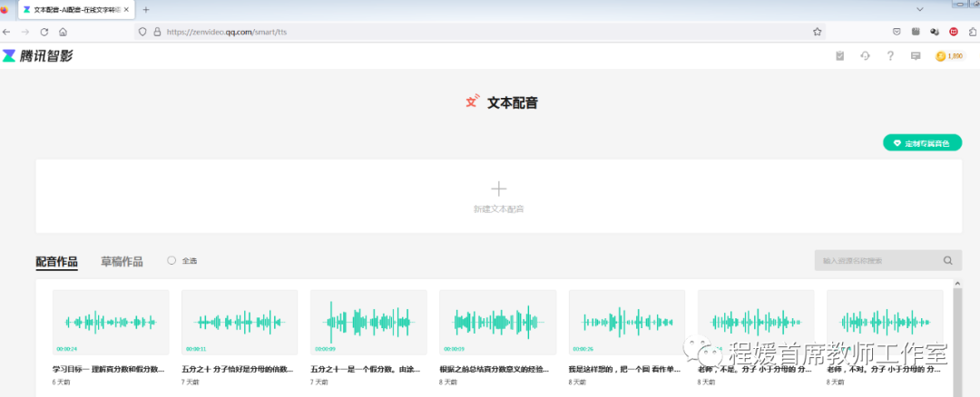Click the title 根据之前总结真分数意义的经验
This screenshot has width=980, height=397.
click(495, 369)
